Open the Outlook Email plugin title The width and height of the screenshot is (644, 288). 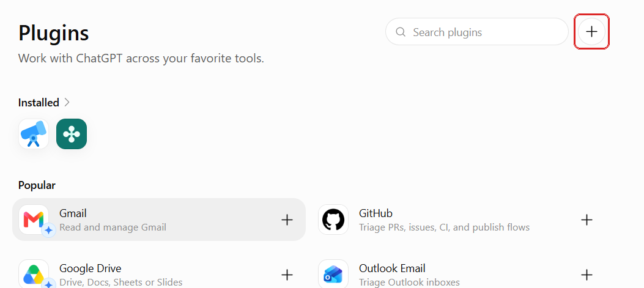pos(392,268)
